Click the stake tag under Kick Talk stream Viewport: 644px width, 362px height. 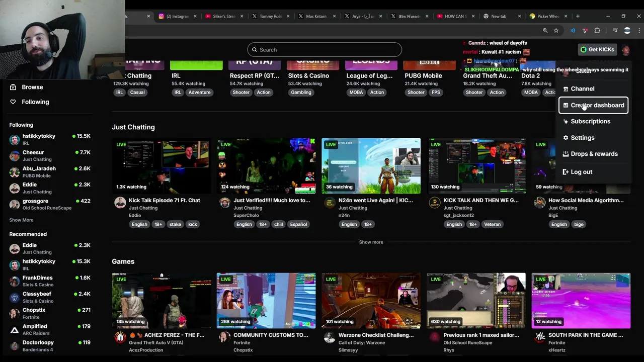[175, 225]
